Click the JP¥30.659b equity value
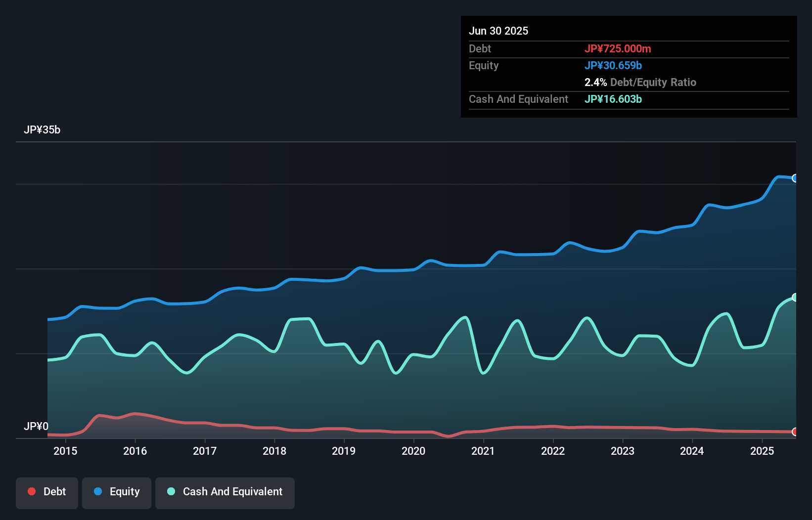Image resolution: width=812 pixels, height=520 pixels. pos(613,65)
